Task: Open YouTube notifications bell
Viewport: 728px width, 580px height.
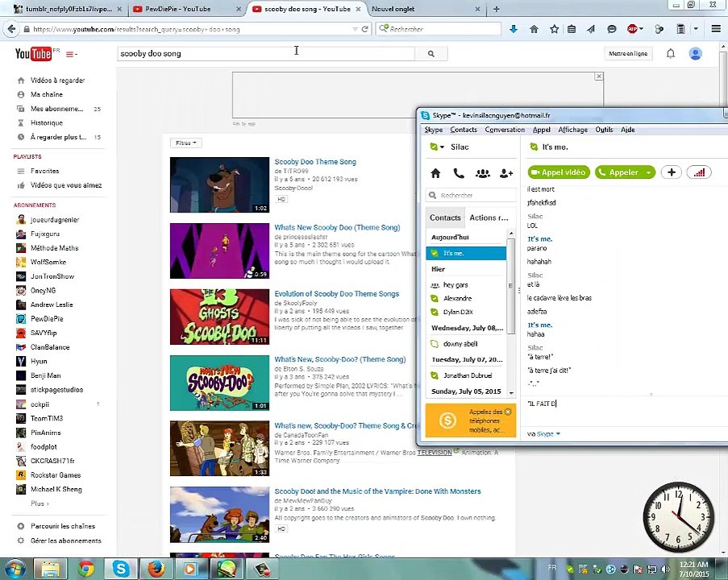Action: coord(671,54)
